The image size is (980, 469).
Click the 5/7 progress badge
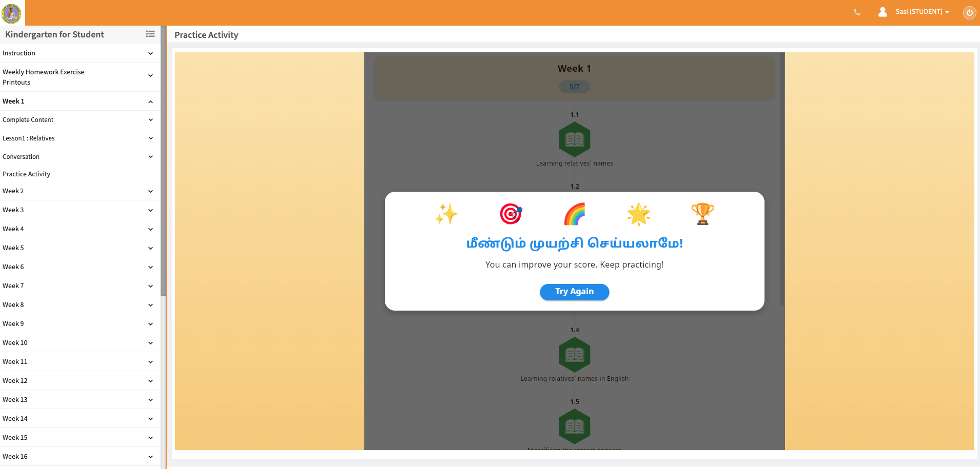click(575, 87)
